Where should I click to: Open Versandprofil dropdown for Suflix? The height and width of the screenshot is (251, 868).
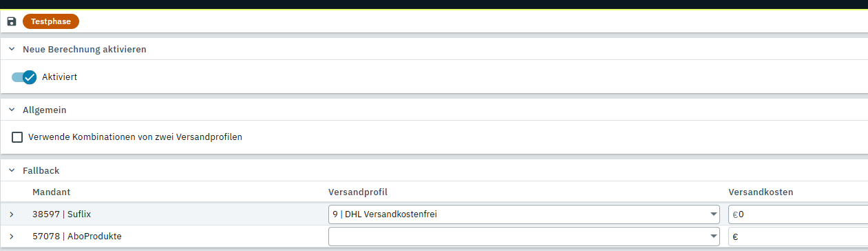point(524,214)
